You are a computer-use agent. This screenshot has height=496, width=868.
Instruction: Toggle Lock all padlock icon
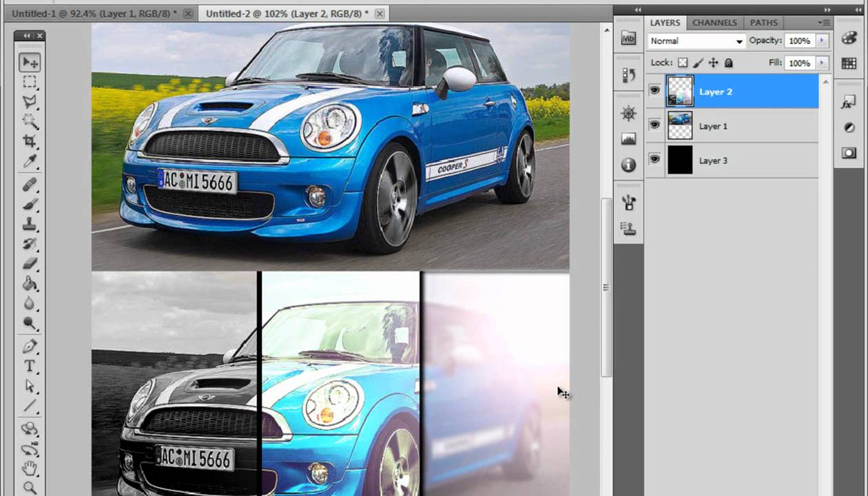click(x=728, y=63)
